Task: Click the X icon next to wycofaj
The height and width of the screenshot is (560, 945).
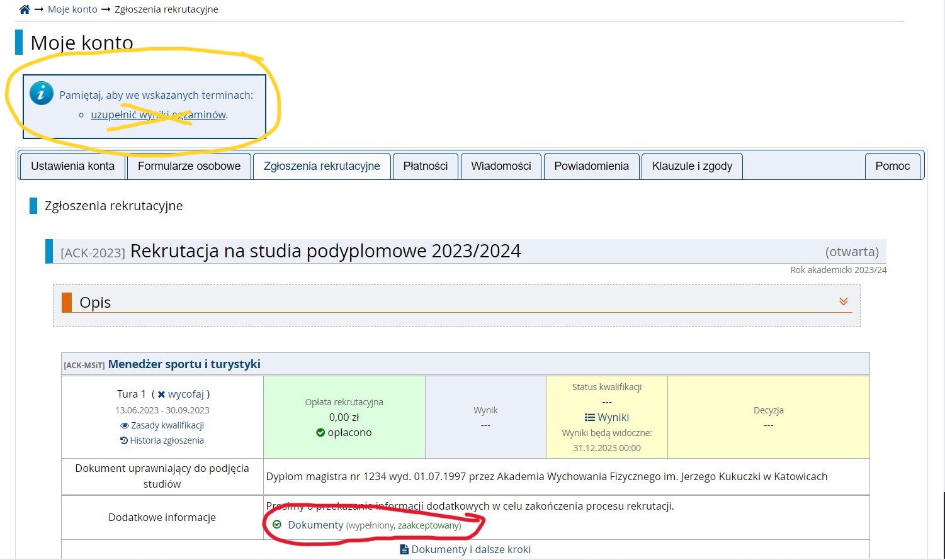Action: (162, 394)
